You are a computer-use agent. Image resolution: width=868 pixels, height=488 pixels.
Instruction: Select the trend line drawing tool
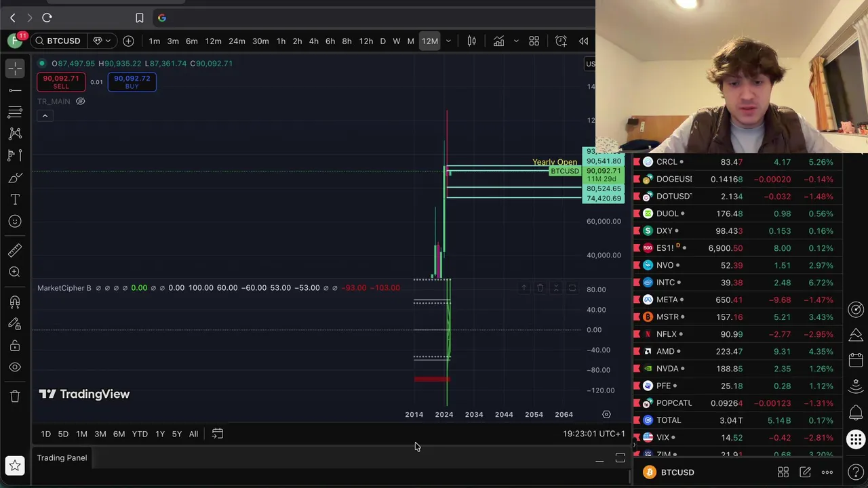point(15,90)
